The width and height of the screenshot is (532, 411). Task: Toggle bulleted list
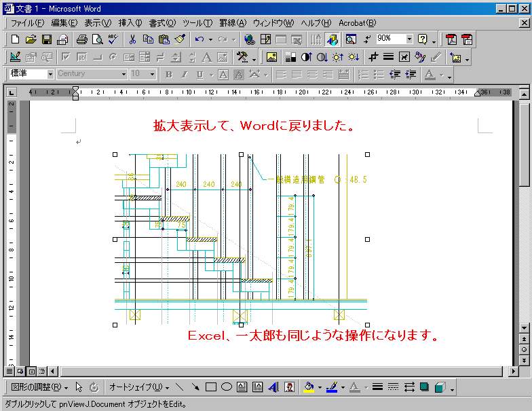pyautogui.click(x=379, y=75)
